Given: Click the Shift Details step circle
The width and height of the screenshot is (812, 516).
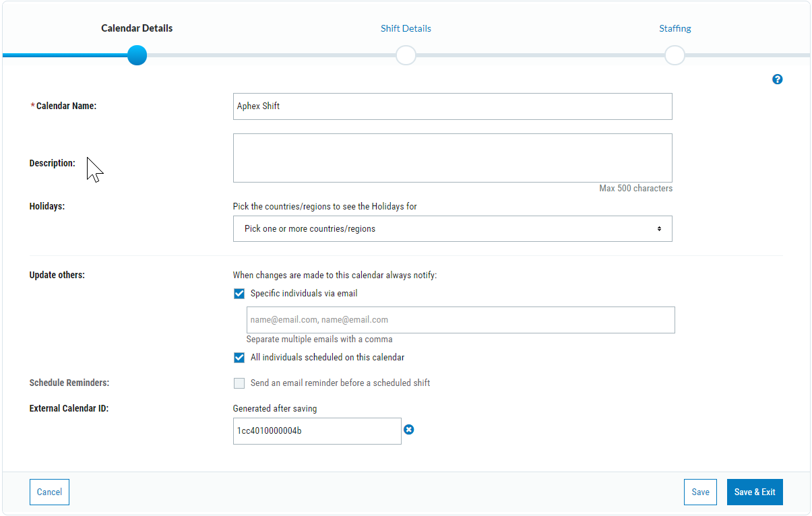Looking at the screenshot, I should click(x=406, y=55).
